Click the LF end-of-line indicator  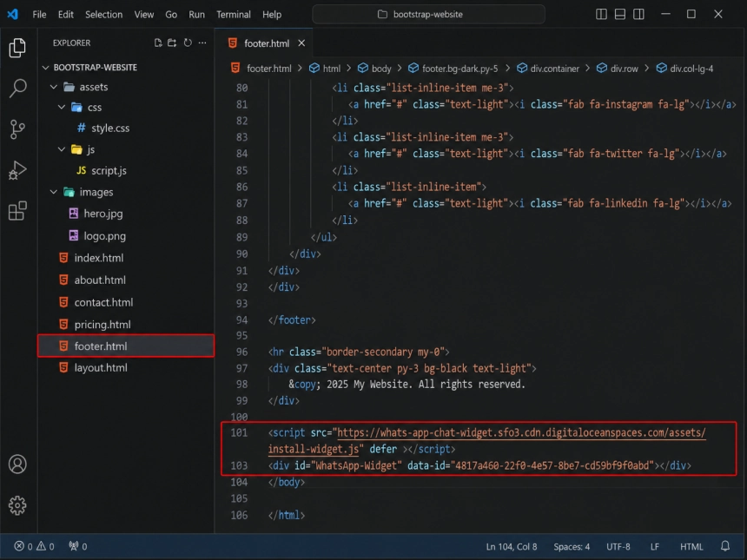coord(655,546)
